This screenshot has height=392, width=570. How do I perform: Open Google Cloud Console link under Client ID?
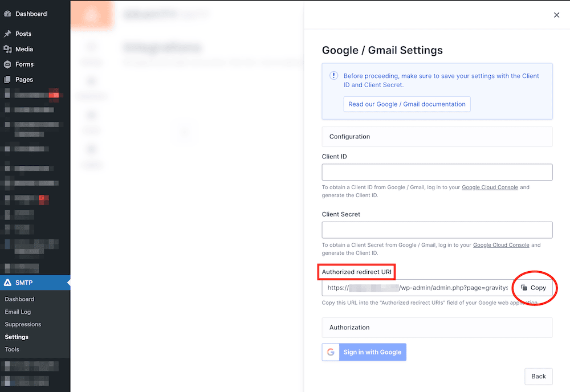tap(490, 187)
